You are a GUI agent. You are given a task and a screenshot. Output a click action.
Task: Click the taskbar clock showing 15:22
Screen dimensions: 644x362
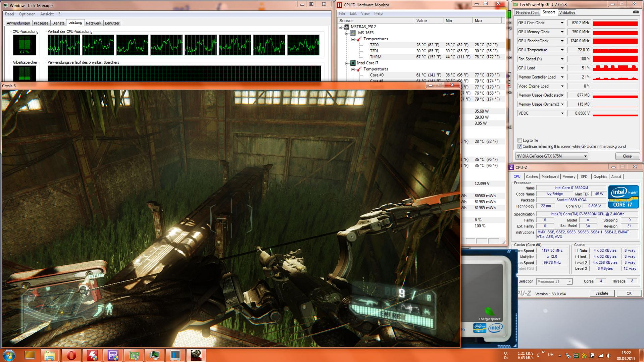coord(626,356)
